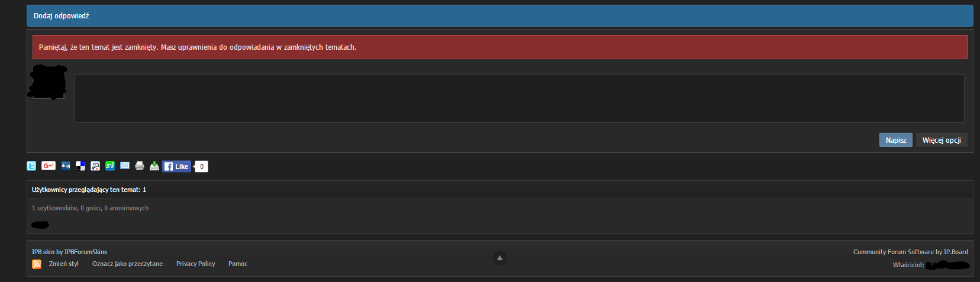Open Więcej opcji for more reply options
The width and height of the screenshot is (980, 282).
[x=941, y=140]
